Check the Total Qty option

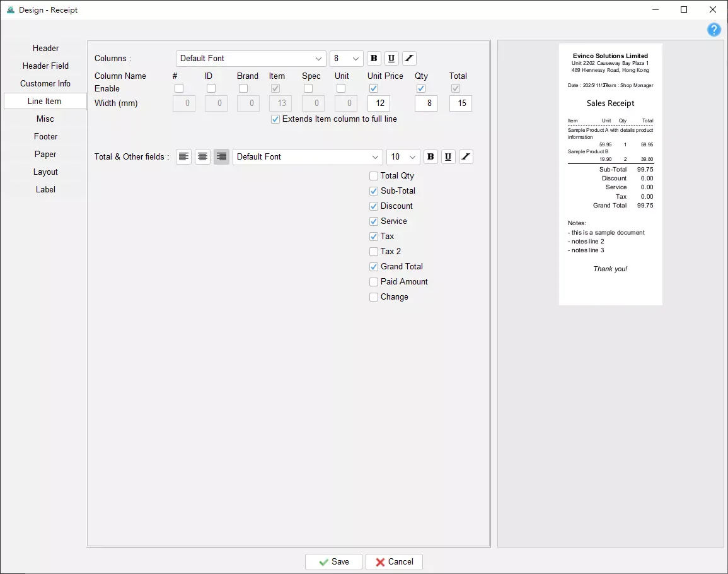coord(374,176)
